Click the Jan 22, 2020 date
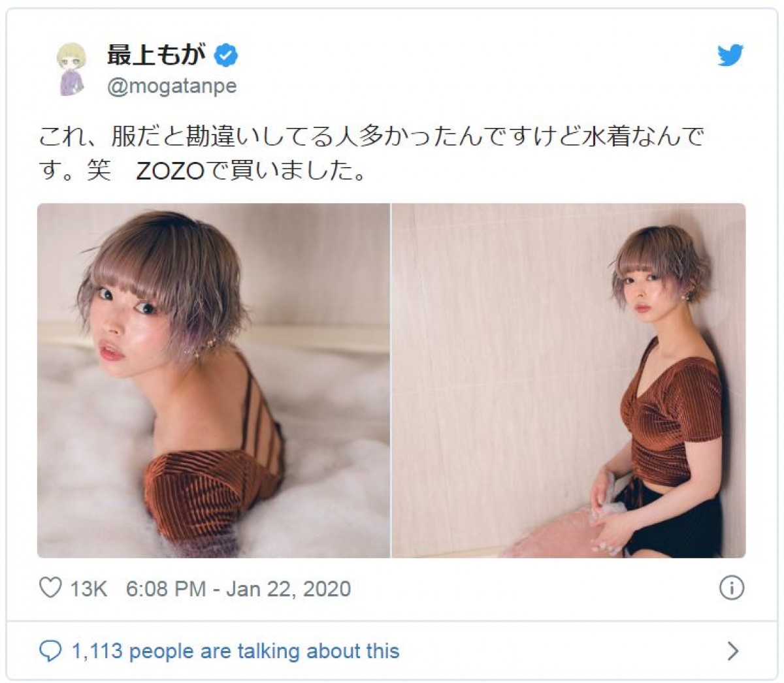Viewport: 784px width, 683px height. tap(288, 588)
